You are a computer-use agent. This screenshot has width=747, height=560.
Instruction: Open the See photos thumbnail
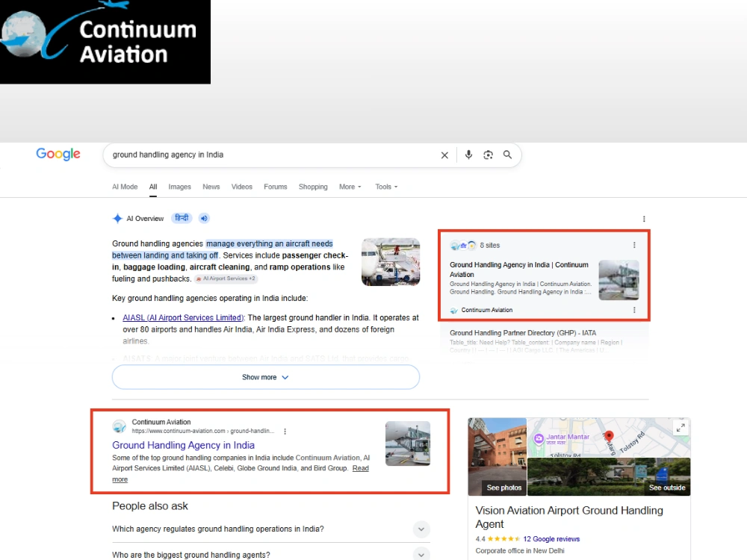pos(498,457)
